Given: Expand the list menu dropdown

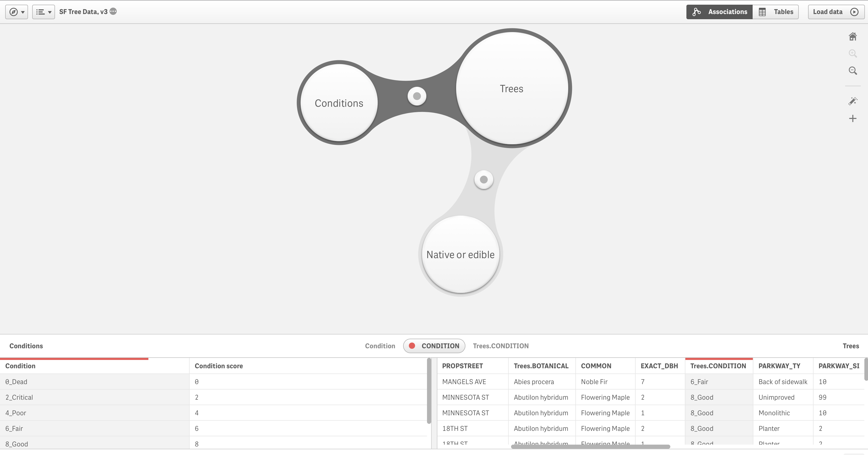Looking at the screenshot, I should 44,12.
